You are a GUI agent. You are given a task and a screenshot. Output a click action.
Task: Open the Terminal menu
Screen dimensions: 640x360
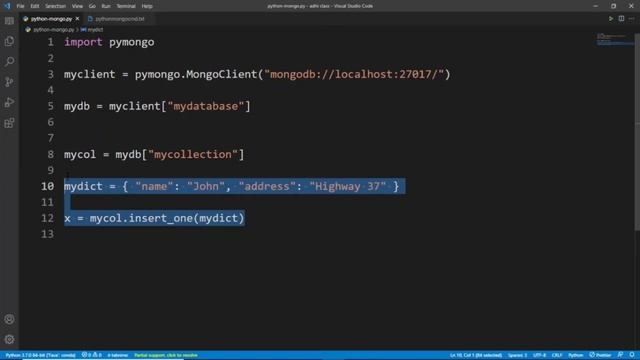126,6
